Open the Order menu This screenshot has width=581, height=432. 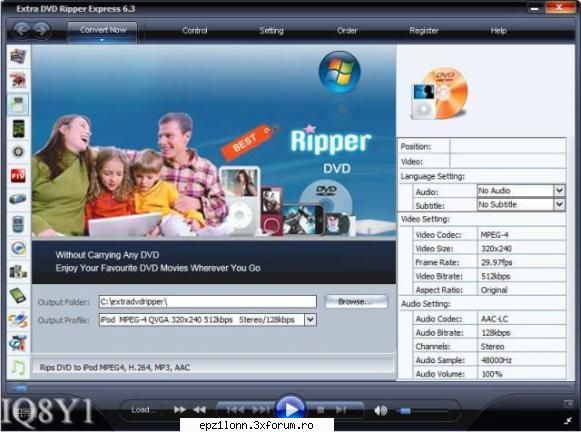pyautogui.click(x=347, y=31)
